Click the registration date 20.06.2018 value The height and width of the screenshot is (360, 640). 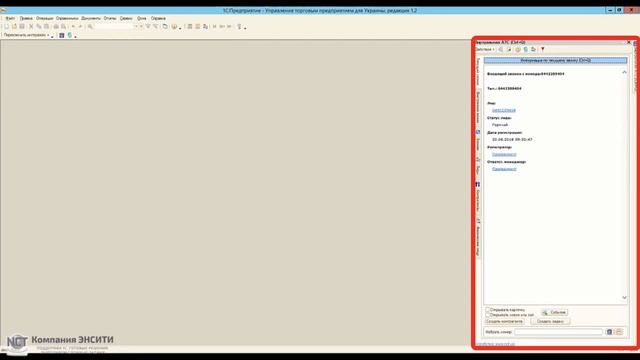(512, 140)
